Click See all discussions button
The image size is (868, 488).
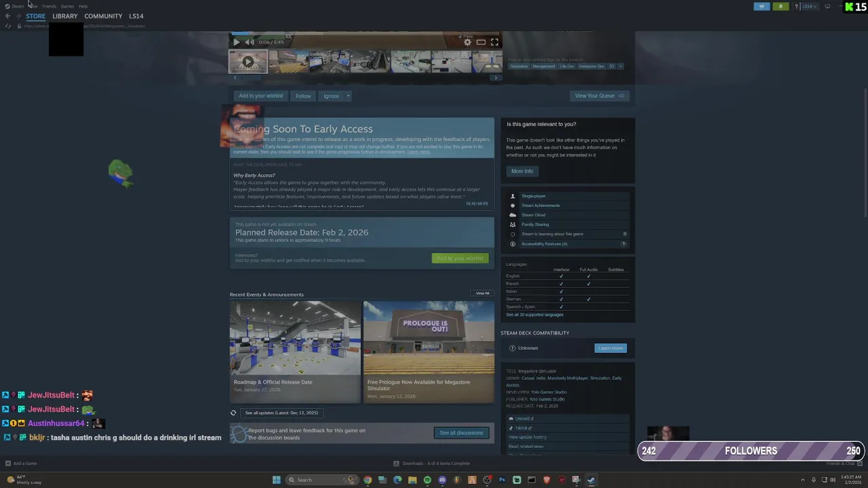tap(461, 432)
